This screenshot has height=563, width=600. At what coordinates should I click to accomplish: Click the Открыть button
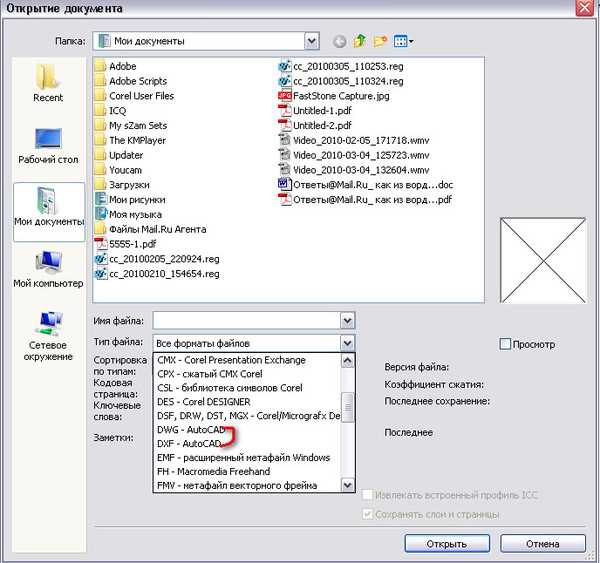click(447, 544)
